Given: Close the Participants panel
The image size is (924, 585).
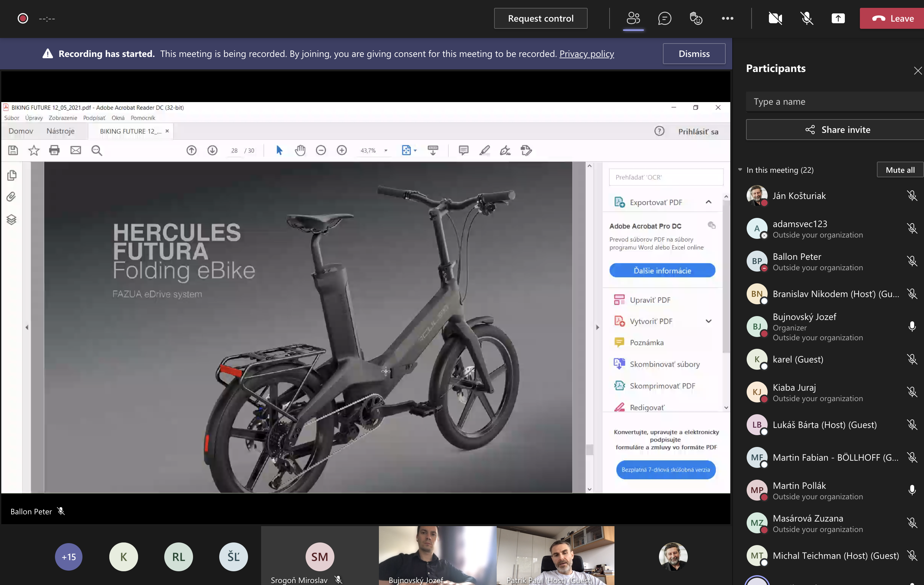Looking at the screenshot, I should 917,70.
